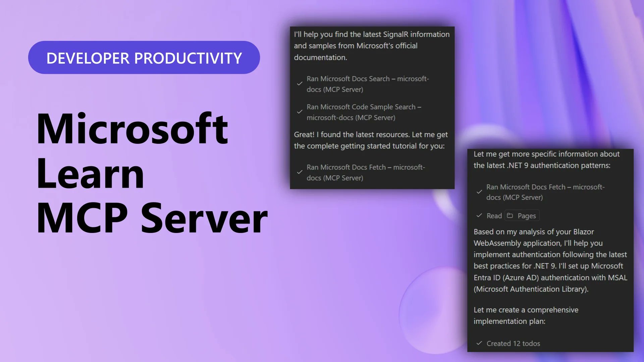Screen dimensions: 644x362
Task: Click the checkmark on the second Docs Fetch entry
Action: 480,192
